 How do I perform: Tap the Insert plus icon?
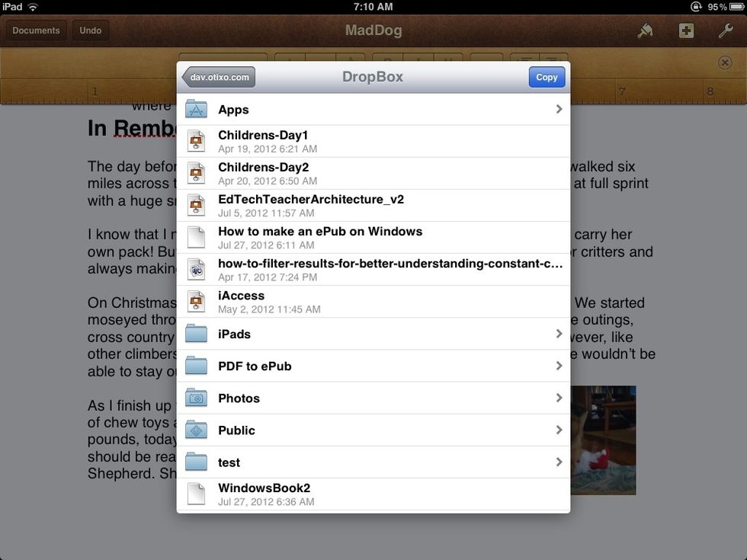click(686, 30)
